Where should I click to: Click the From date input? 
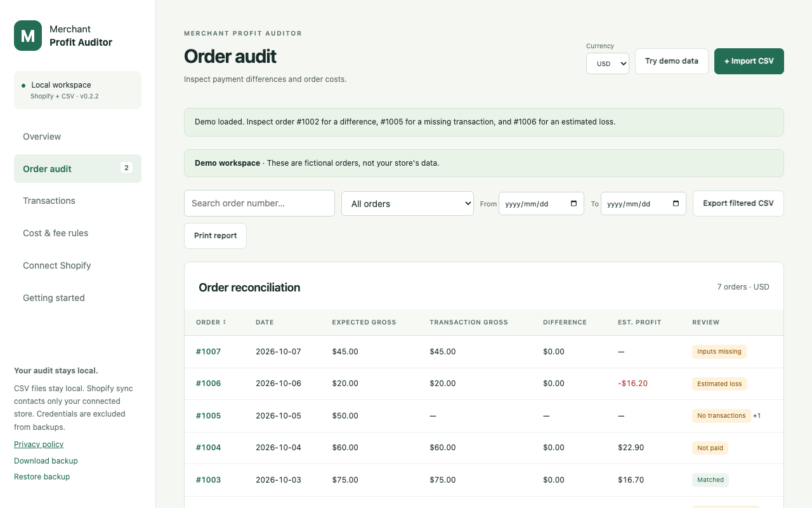pyautogui.click(x=541, y=204)
